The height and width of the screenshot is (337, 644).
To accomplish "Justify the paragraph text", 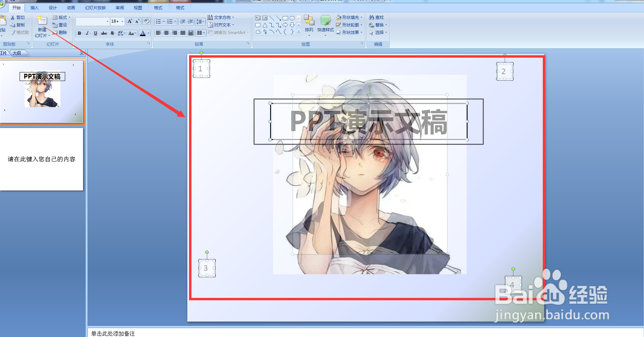I will pyautogui.click(x=183, y=33).
